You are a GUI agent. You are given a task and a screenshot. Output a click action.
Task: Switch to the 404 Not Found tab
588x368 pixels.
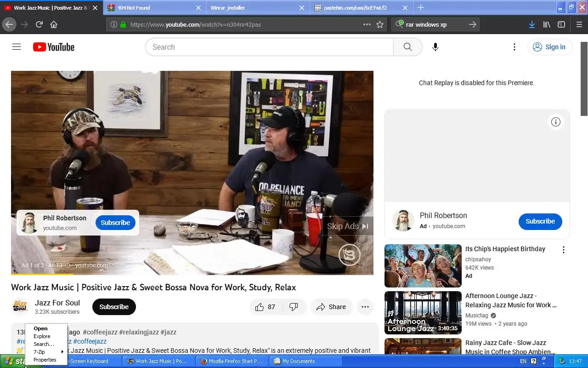pyautogui.click(x=155, y=8)
